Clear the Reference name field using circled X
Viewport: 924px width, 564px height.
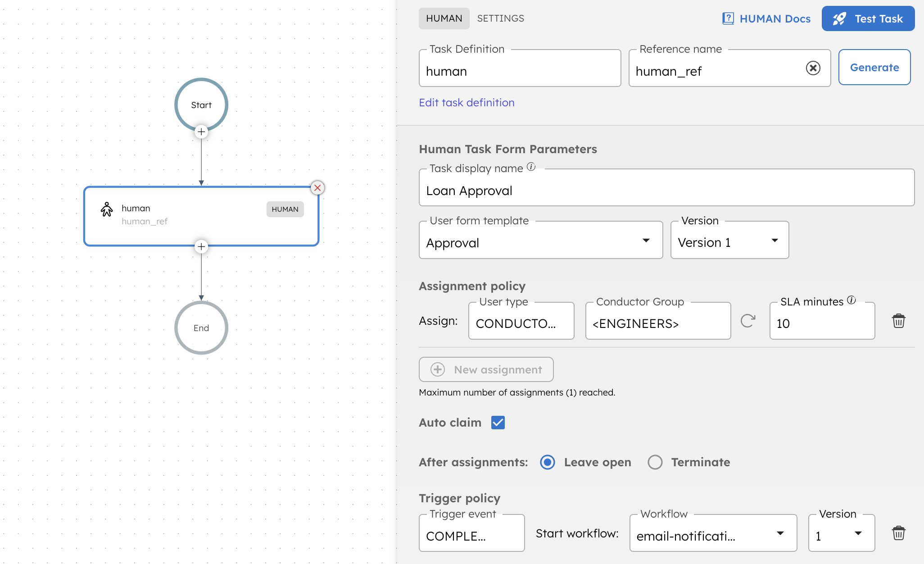[813, 68]
